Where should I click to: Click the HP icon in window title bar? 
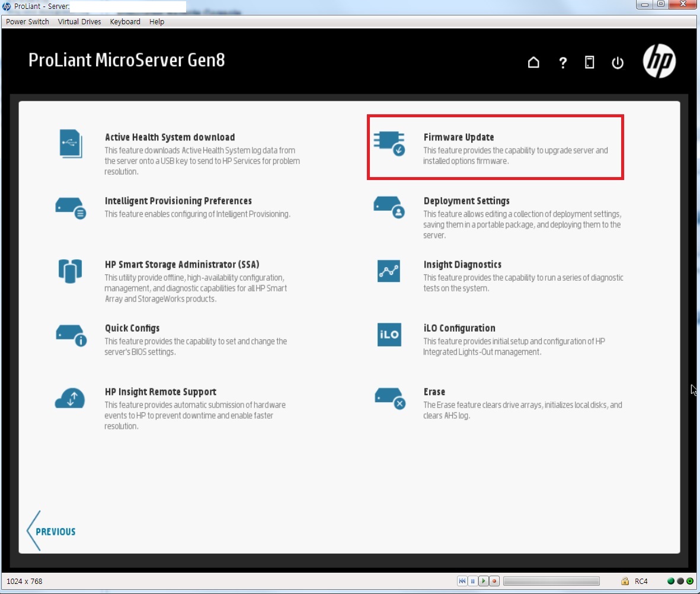pos(7,7)
